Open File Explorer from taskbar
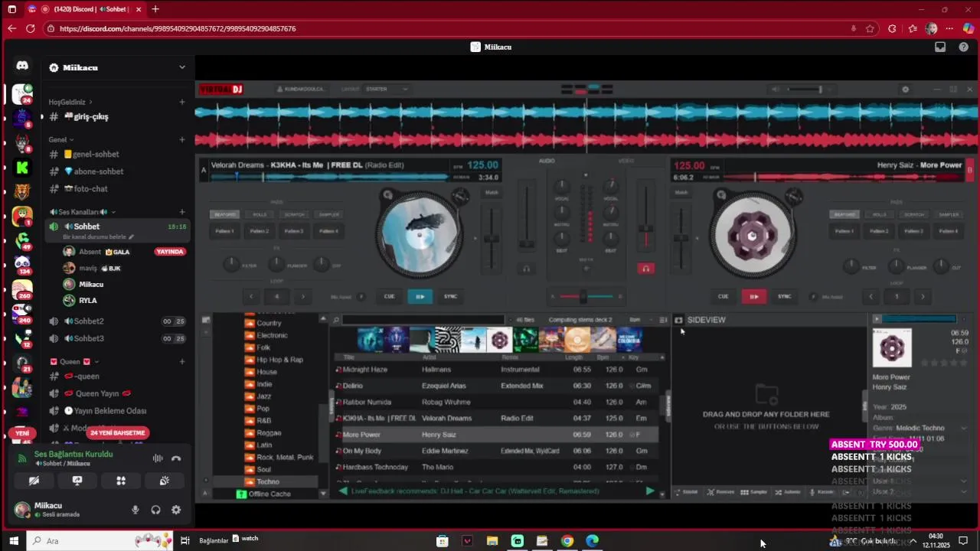The image size is (980, 551). pos(492,541)
